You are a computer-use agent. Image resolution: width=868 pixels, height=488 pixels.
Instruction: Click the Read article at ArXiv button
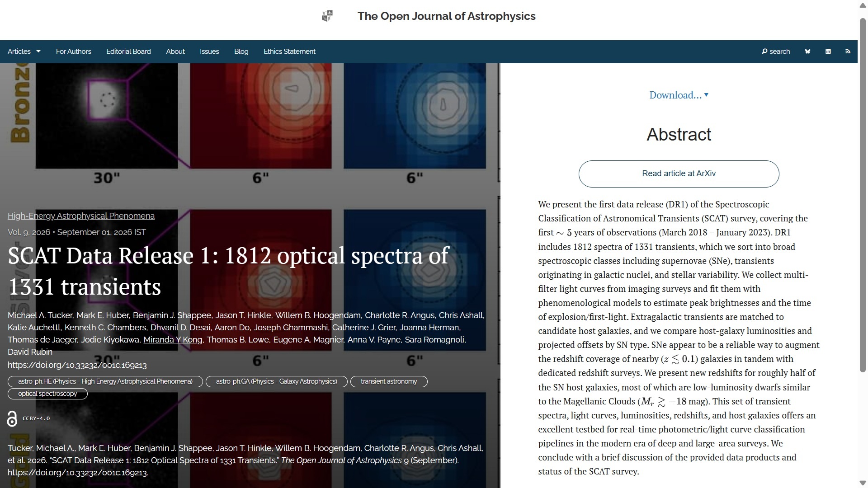[679, 174]
